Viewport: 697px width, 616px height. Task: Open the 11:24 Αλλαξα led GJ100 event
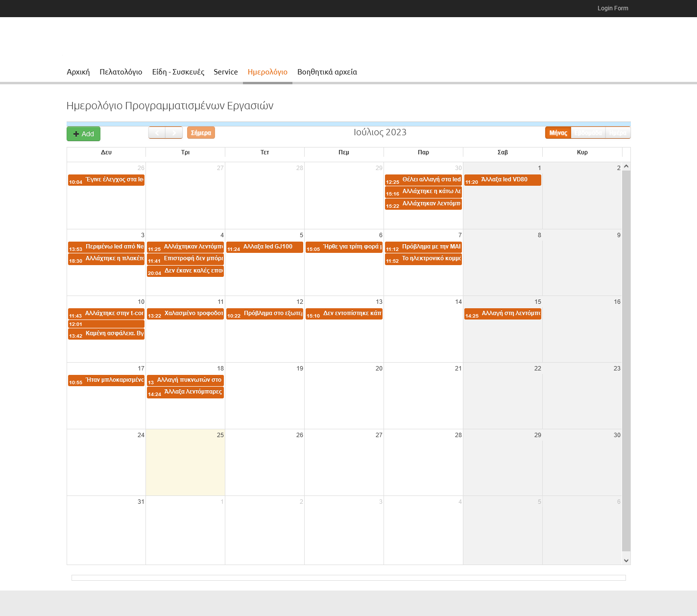point(264,247)
